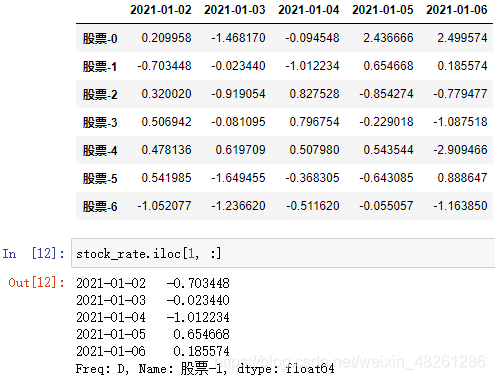Click cell value 0.541985
The width and height of the screenshot is (495, 380).
pyautogui.click(x=166, y=178)
